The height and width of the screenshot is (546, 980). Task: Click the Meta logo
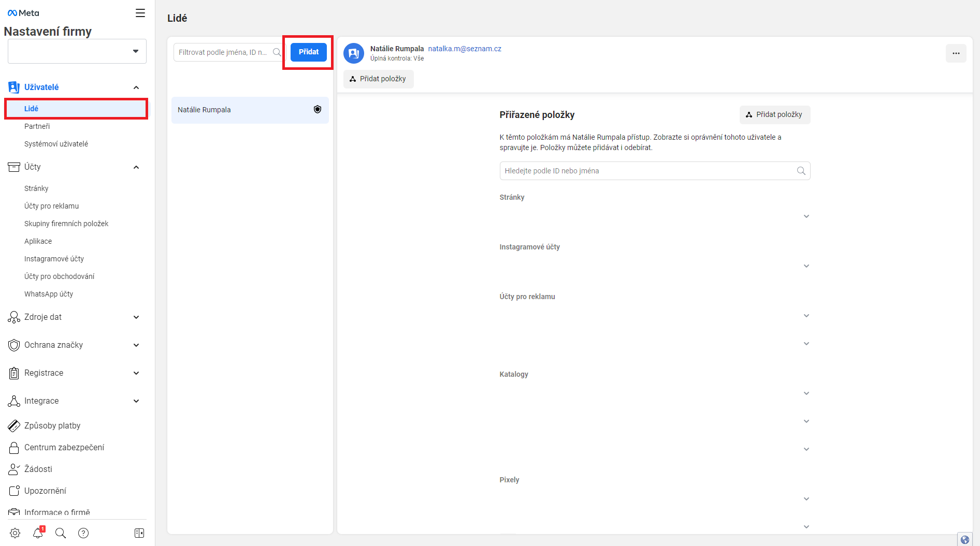pyautogui.click(x=23, y=13)
